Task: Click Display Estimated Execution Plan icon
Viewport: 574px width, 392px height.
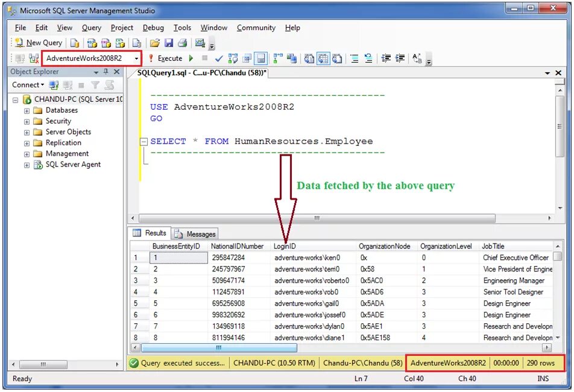Action: pos(233,58)
